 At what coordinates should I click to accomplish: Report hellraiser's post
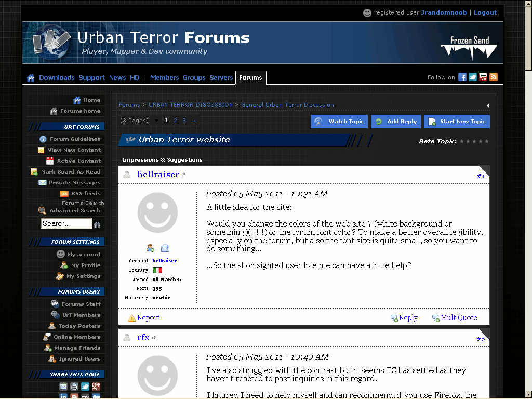coord(143,318)
